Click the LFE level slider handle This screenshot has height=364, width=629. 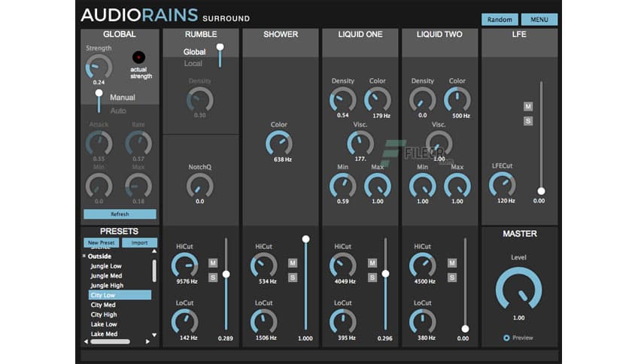coord(541,191)
